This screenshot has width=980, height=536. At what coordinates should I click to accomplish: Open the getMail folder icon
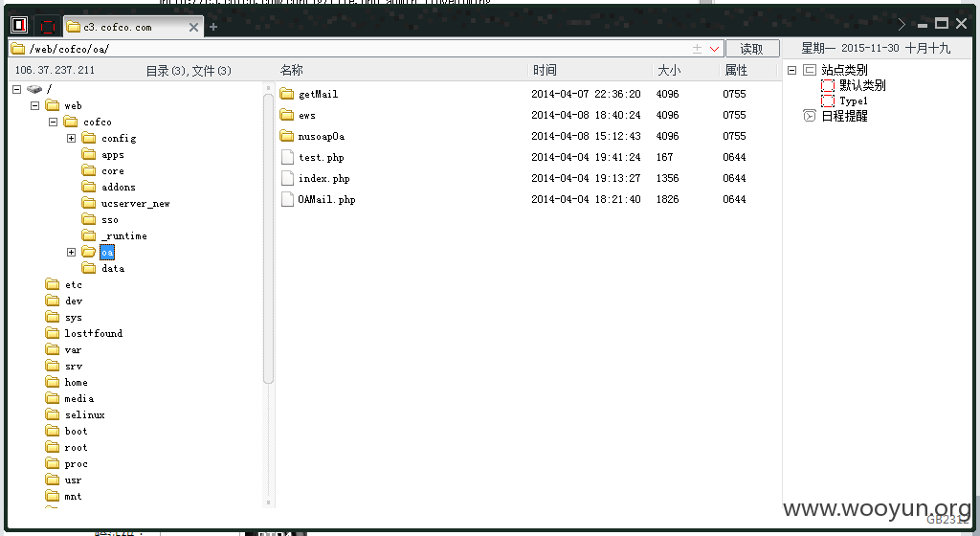(x=287, y=94)
